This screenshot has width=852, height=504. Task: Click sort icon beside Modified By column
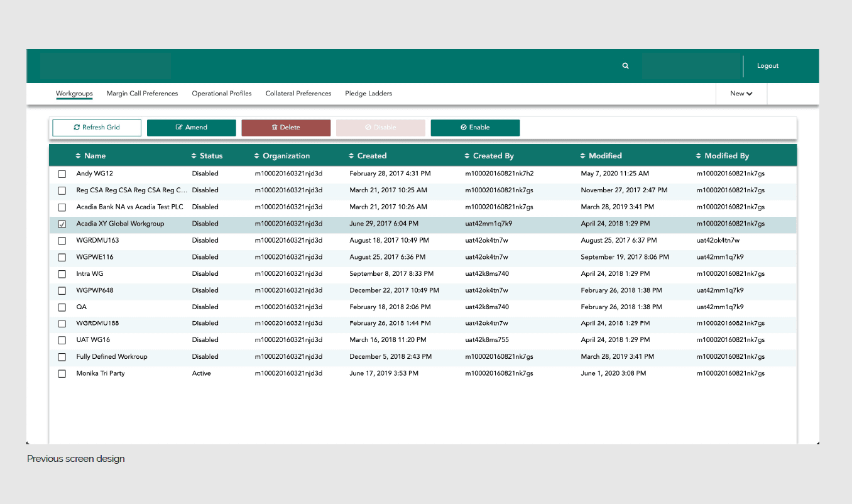click(699, 156)
